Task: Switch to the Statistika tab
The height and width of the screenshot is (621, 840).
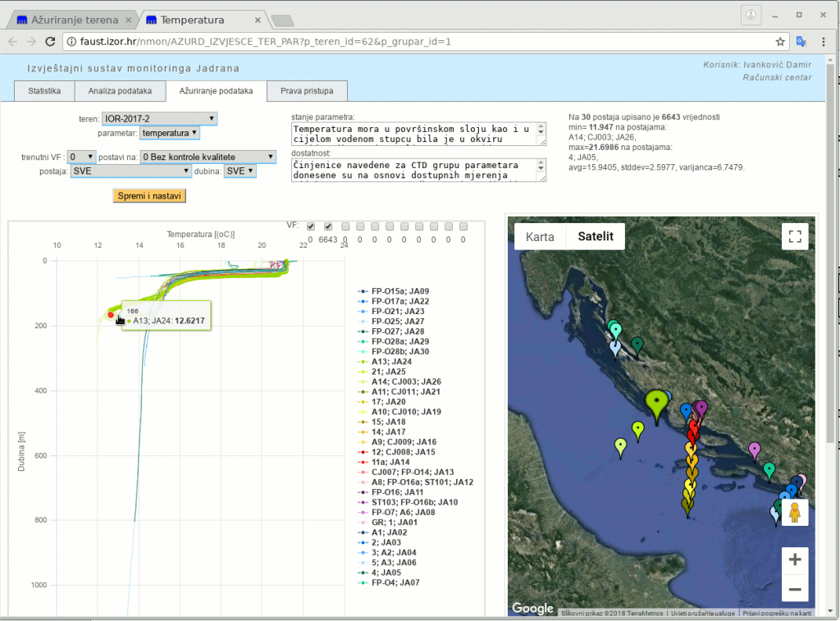Action: click(44, 91)
